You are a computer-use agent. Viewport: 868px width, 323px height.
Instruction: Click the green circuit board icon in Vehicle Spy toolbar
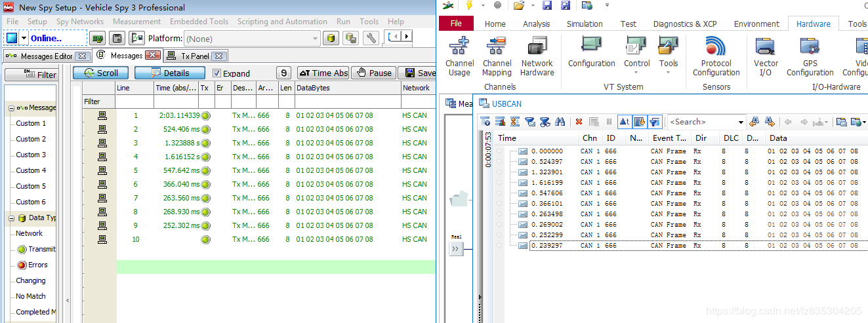[x=98, y=38]
